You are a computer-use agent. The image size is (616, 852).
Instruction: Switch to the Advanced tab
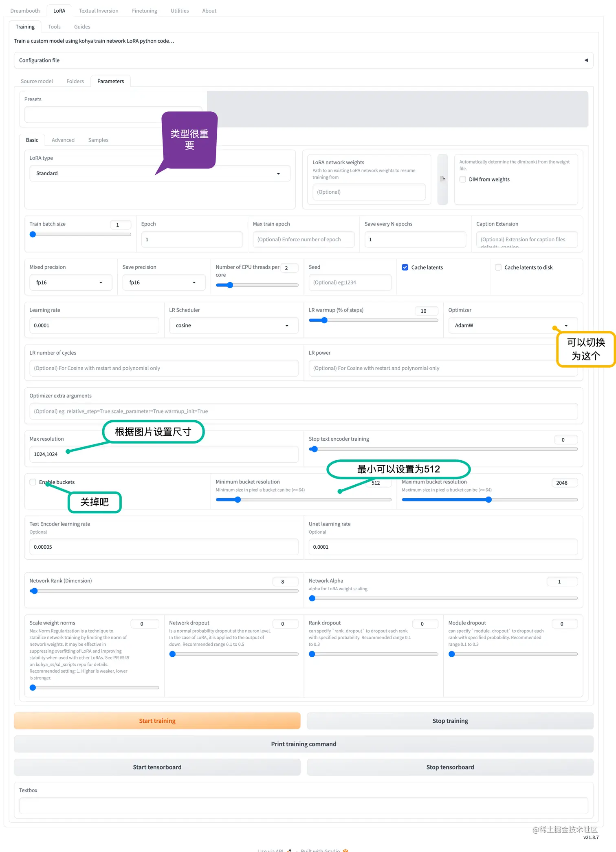point(63,140)
